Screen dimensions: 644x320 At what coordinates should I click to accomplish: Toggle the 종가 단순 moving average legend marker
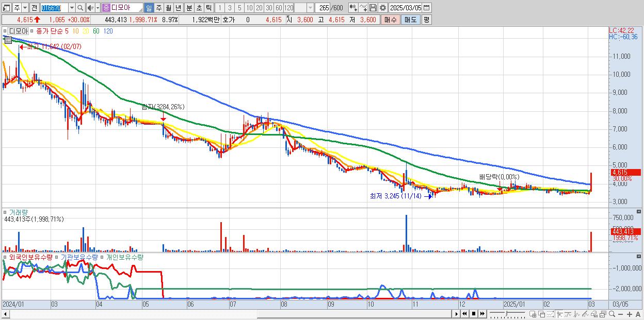[32, 31]
